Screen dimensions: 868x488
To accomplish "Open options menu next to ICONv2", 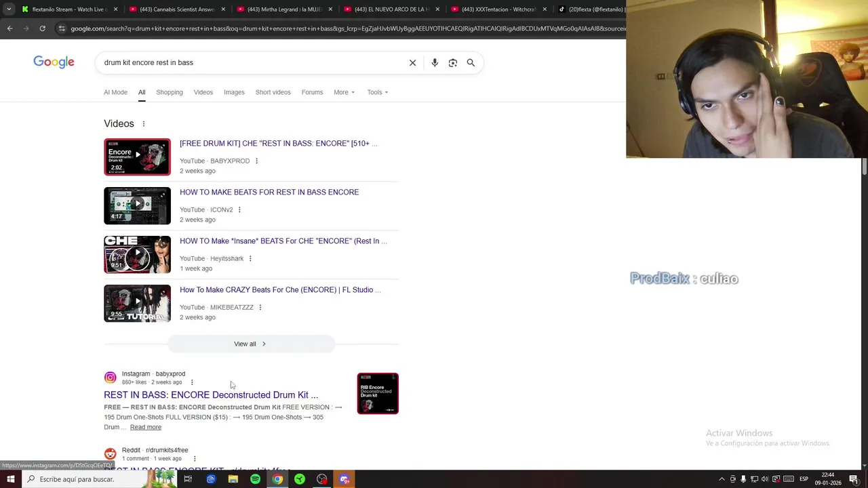I will (x=239, y=209).
